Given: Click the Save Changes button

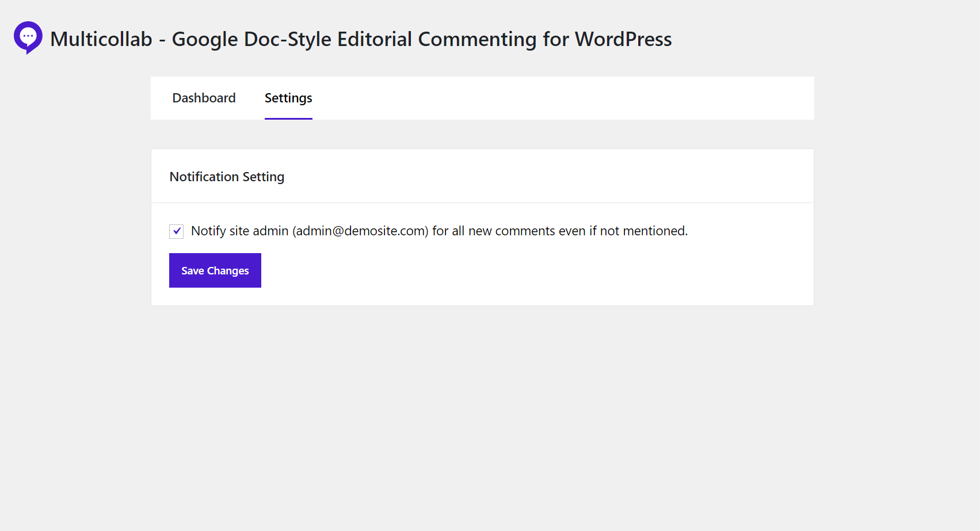Looking at the screenshot, I should point(215,270).
